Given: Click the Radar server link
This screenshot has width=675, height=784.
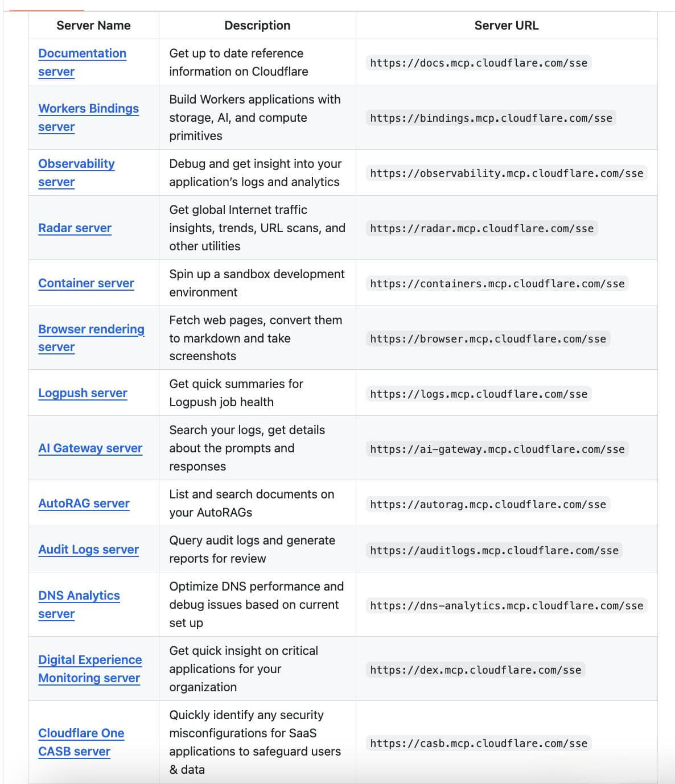Looking at the screenshot, I should click(75, 228).
